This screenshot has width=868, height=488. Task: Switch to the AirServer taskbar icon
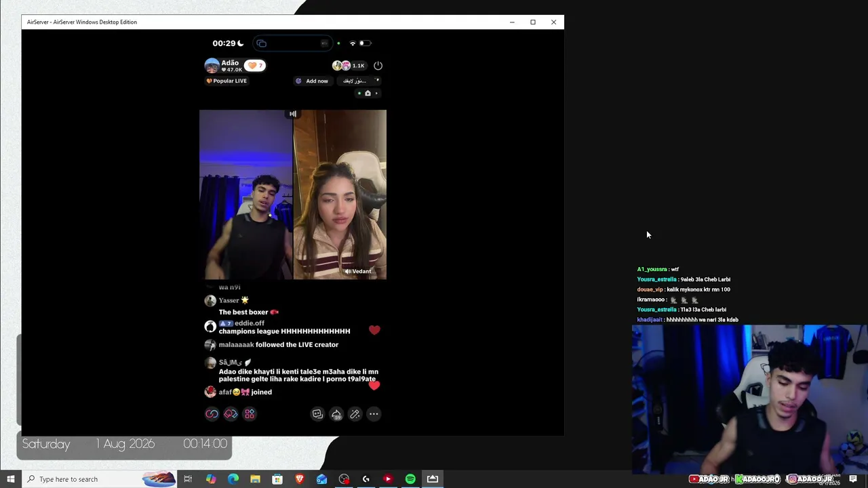pos(433,479)
